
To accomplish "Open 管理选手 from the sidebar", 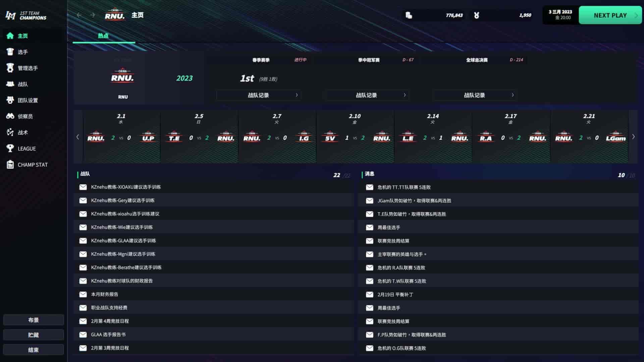I will tap(10, 68).
